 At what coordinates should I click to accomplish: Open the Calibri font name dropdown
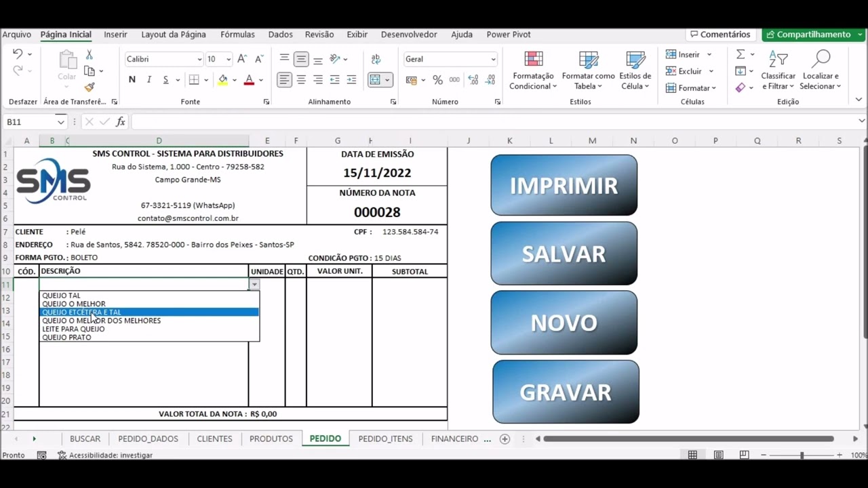tap(199, 59)
